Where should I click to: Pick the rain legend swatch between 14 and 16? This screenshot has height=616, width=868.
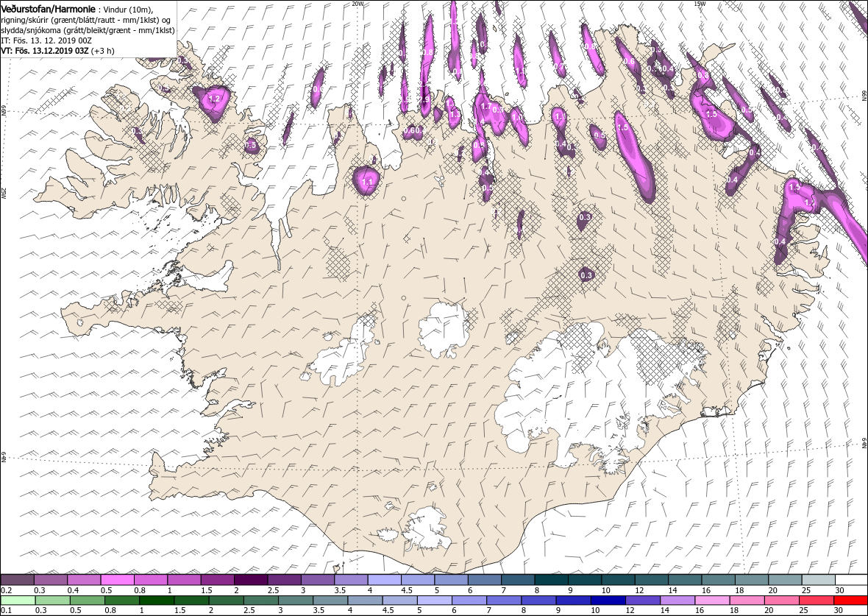click(x=678, y=601)
